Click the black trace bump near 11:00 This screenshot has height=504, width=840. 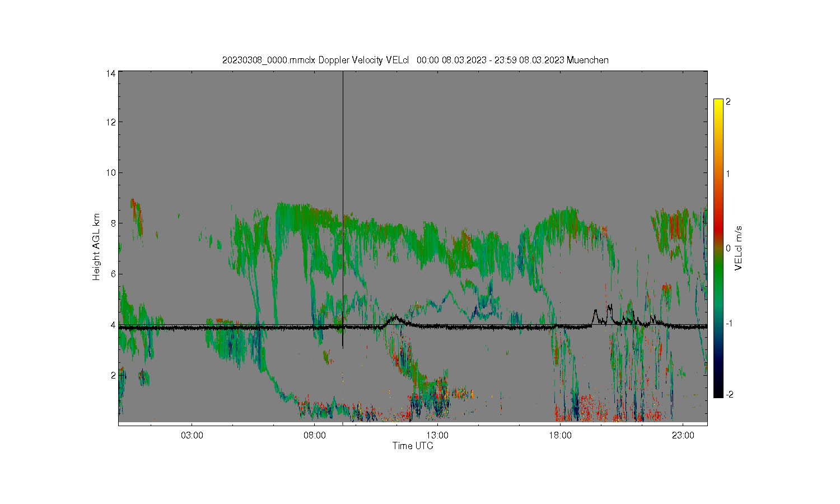coord(395,320)
